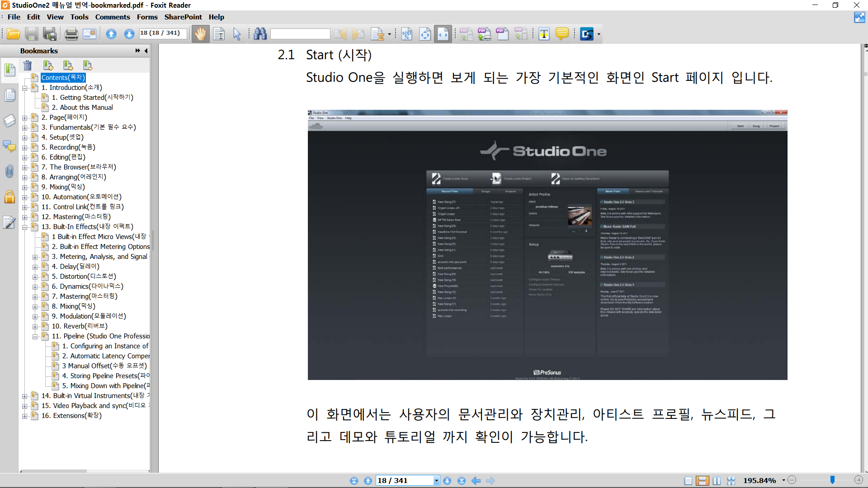Open the Pages panel in sidebar

[x=9, y=95]
